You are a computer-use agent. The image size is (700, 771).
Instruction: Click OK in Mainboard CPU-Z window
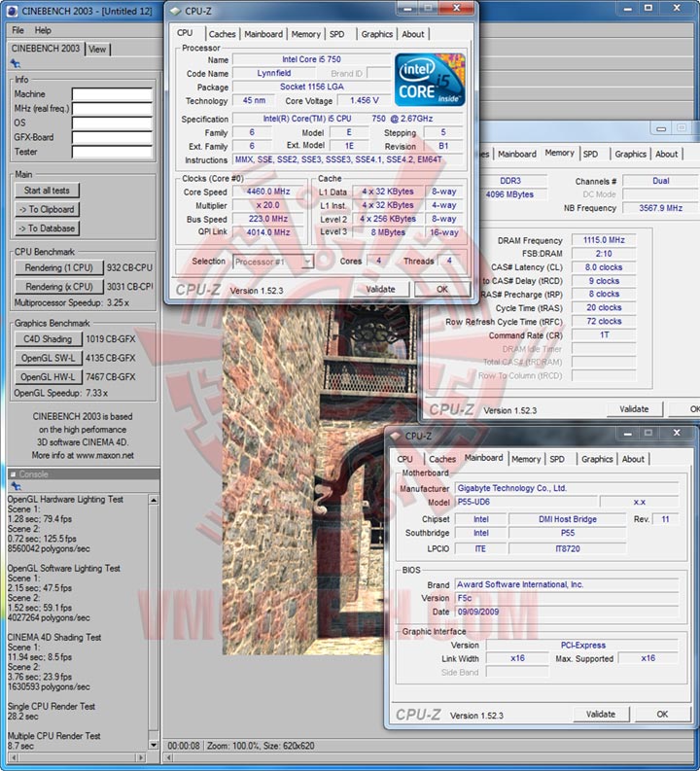[x=662, y=714]
